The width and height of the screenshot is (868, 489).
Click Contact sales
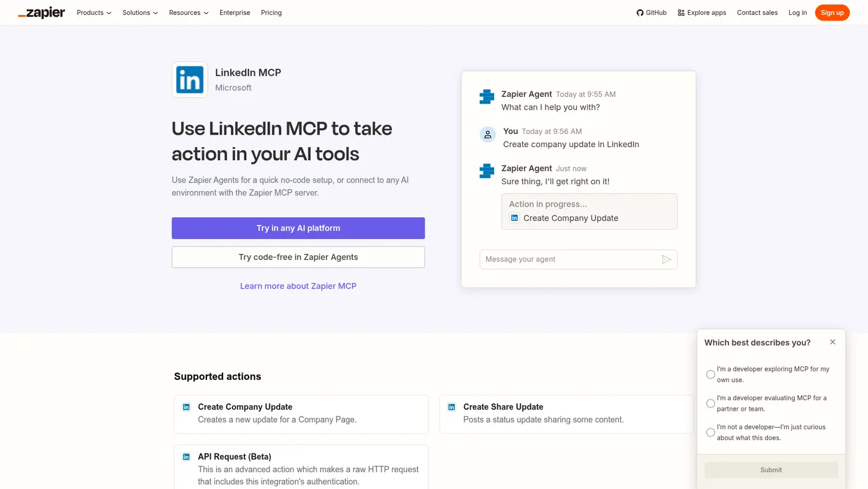tap(757, 12)
